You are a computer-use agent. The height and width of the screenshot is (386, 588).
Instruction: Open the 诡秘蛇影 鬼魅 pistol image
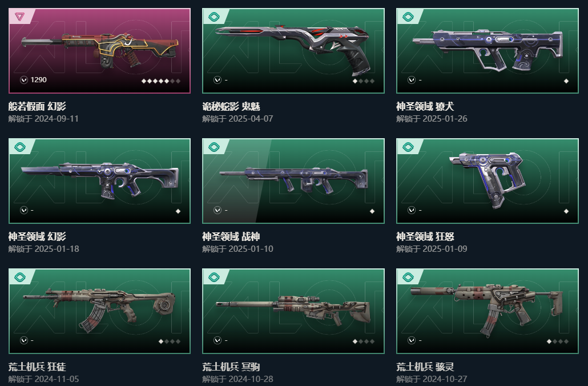(x=293, y=49)
